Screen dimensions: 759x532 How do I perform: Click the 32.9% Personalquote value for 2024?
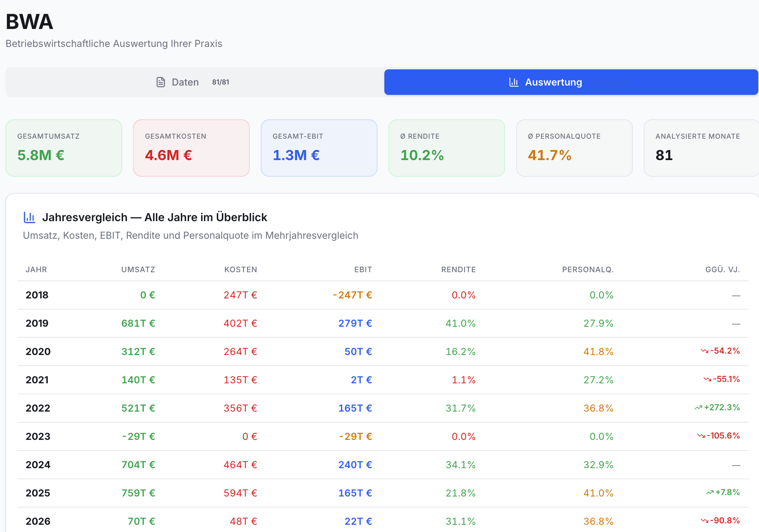[x=599, y=465]
